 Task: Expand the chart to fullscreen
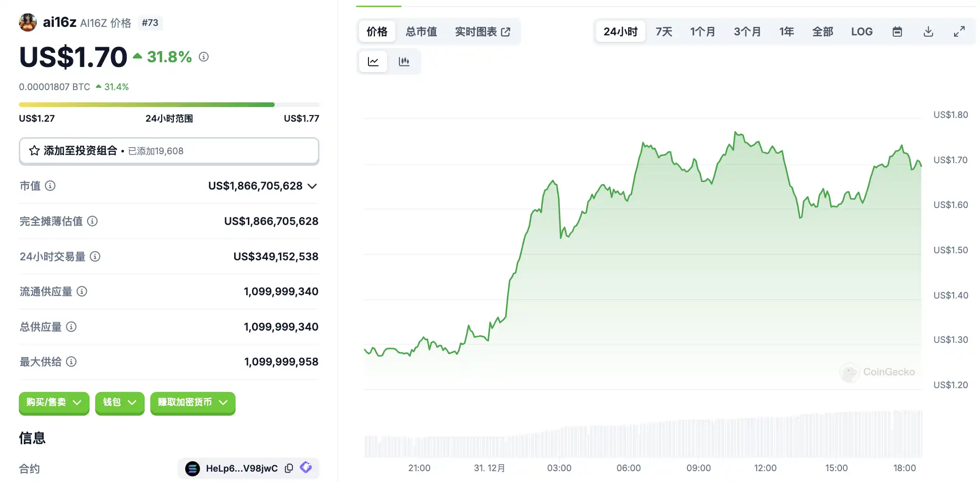tap(959, 32)
